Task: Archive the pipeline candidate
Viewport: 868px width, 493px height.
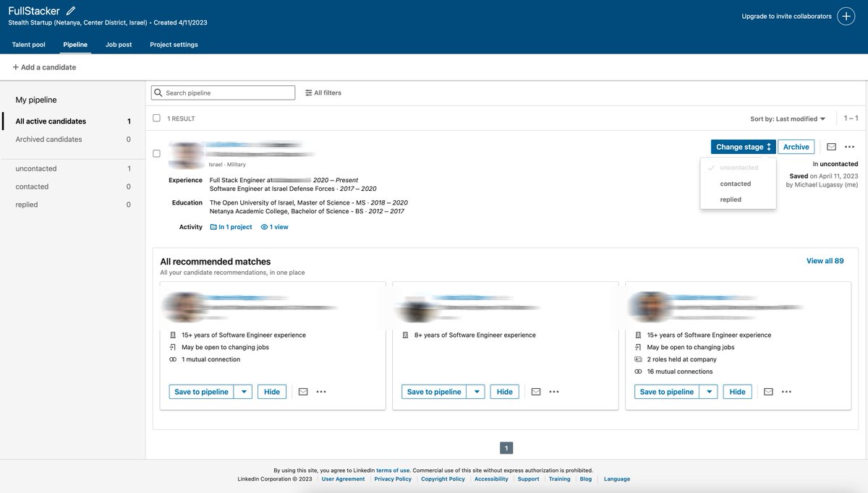Action: point(796,147)
